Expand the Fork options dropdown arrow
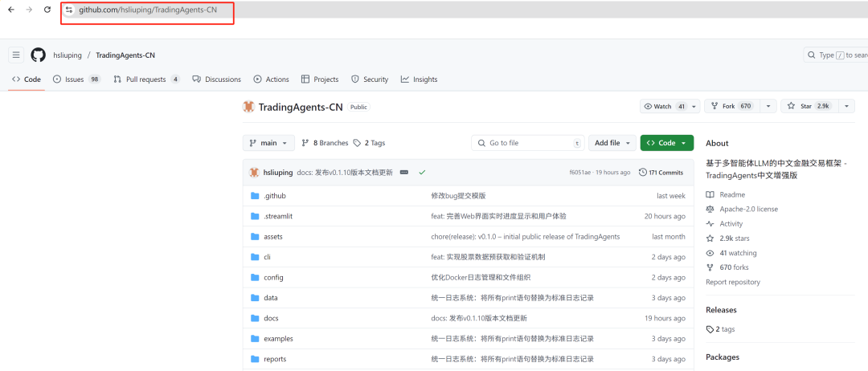The image size is (868, 371). coord(768,106)
